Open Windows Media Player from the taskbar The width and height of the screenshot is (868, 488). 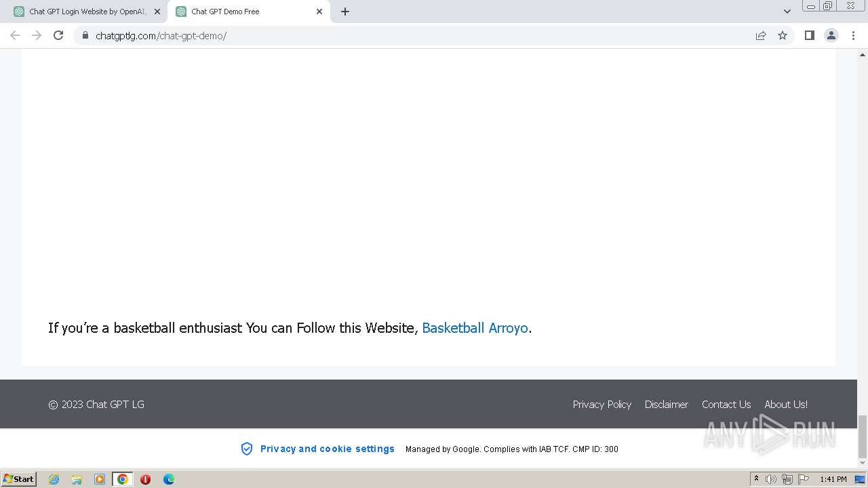pyautogui.click(x=100, y=479)
